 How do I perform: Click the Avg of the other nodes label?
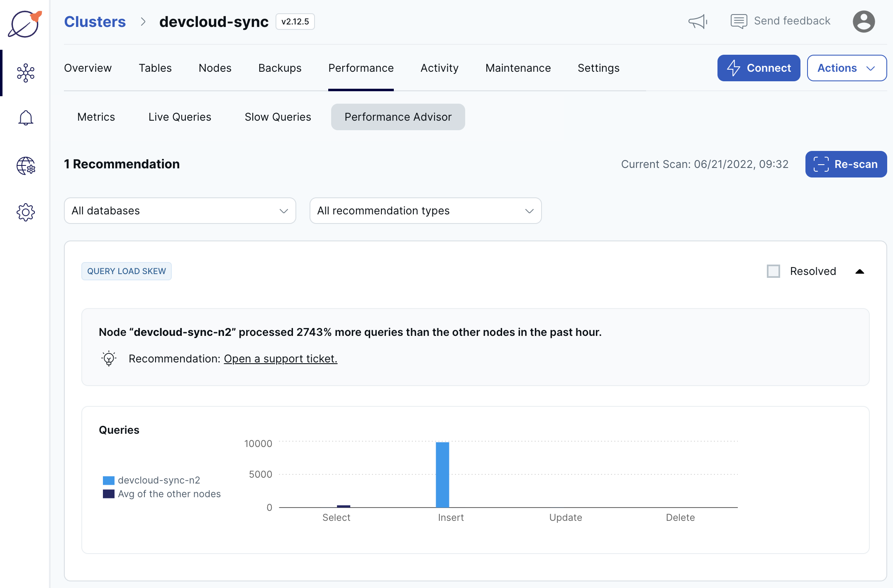coord(169,494)
